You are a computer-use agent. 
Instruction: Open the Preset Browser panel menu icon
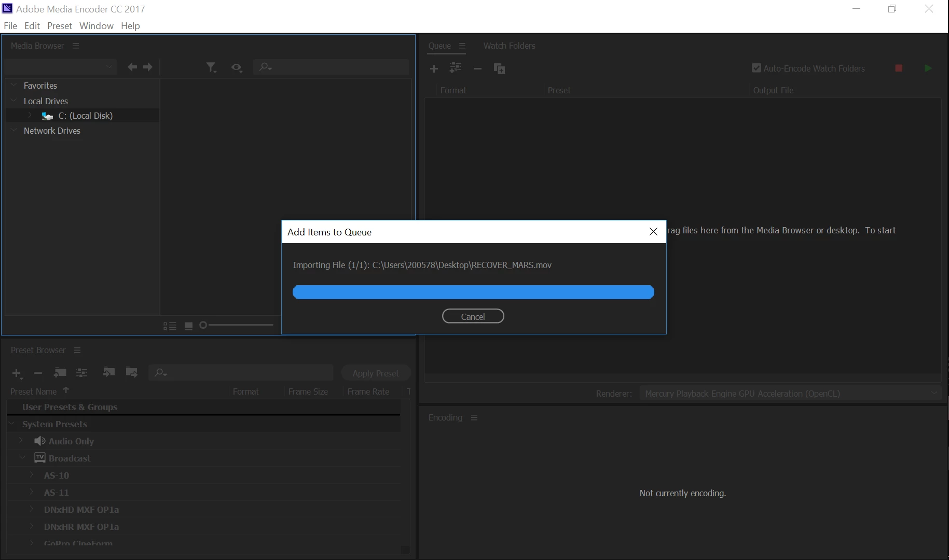point(77,350)
